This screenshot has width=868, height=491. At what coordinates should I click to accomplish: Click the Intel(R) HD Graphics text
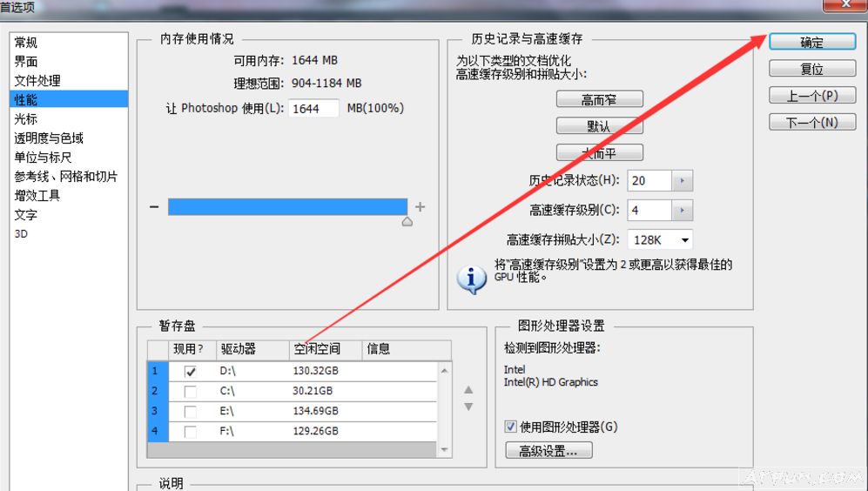[x=551, y=382]
